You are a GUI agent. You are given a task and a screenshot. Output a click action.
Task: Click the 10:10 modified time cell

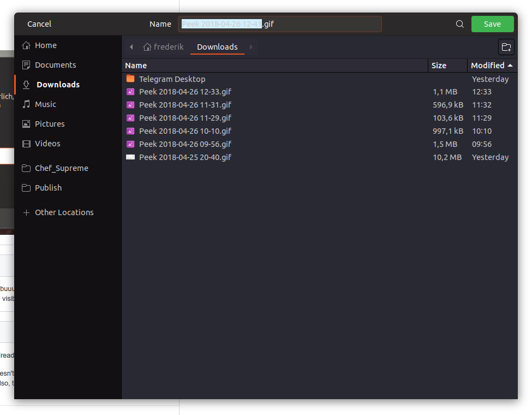coord(482,131)
